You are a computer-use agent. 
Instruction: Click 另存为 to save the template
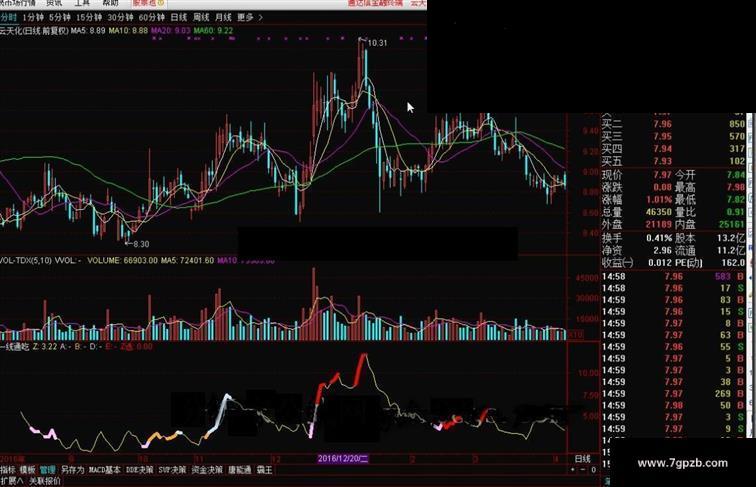[x=72, y=470]
